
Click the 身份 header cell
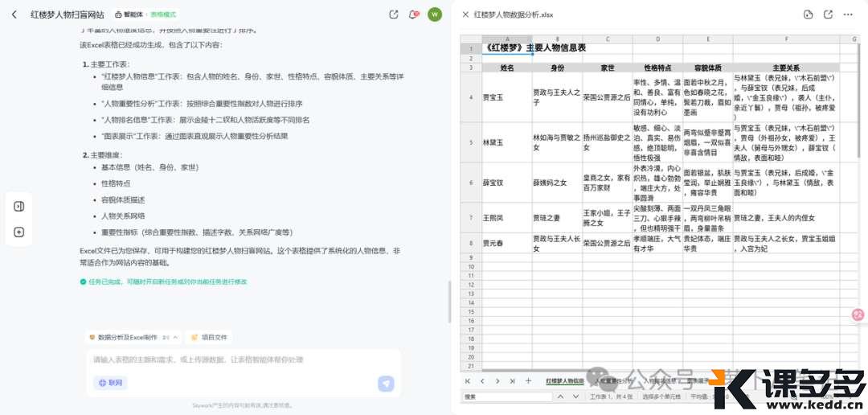tap(557, 68)
